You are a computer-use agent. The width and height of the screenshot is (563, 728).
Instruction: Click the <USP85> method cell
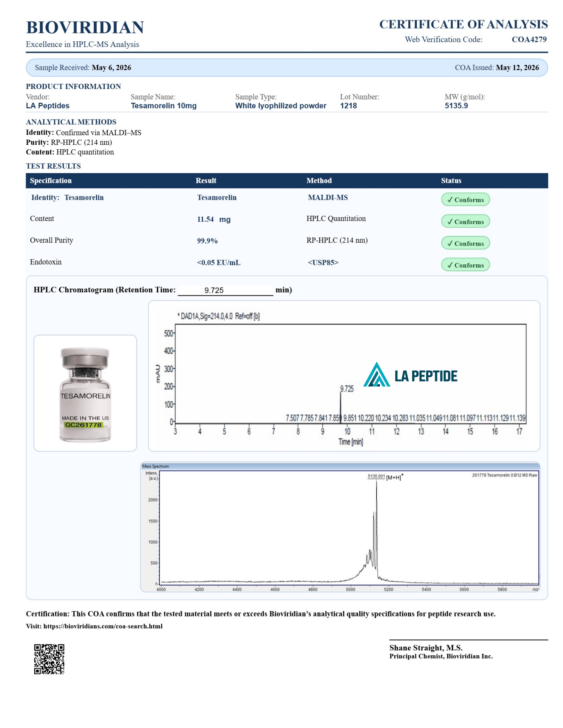323,263
